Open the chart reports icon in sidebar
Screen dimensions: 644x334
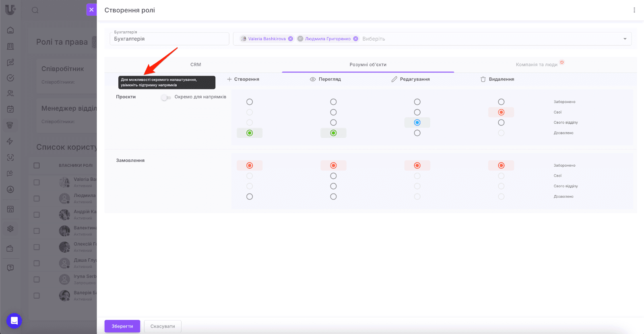coord(10,190)
